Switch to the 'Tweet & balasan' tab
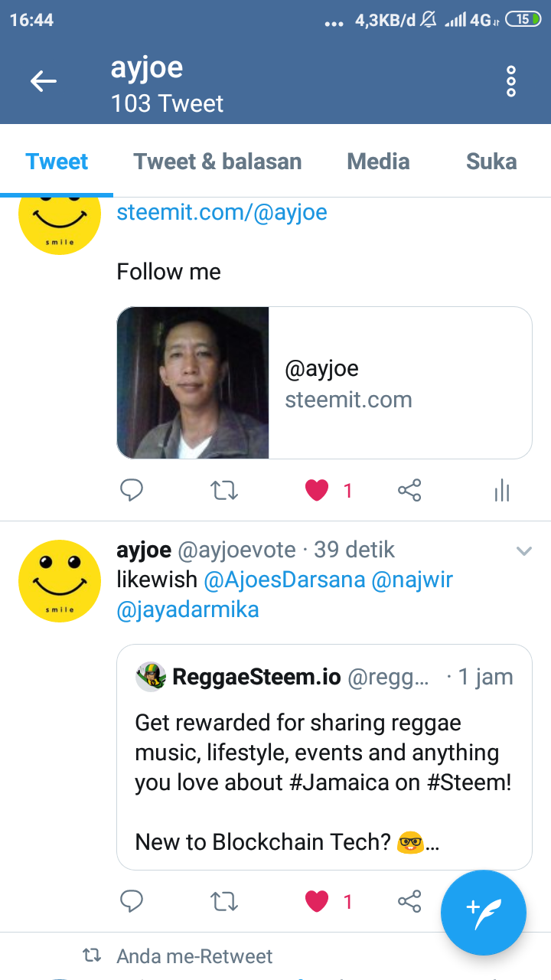551x980 pixels. tap(217, 162)
